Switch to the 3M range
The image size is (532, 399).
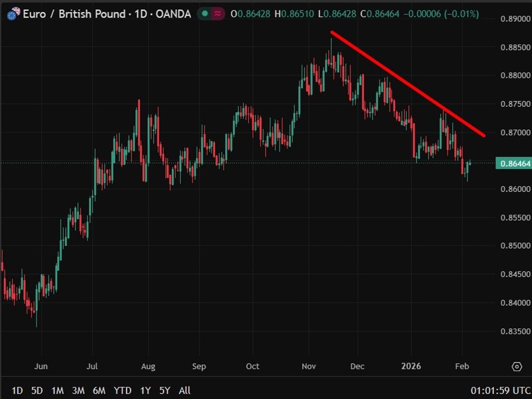tap(78, 390)
